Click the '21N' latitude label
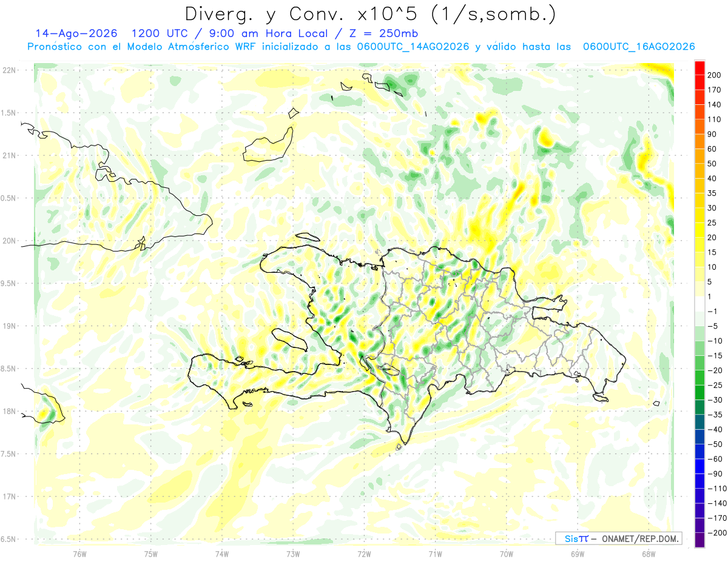 [8, 155]
